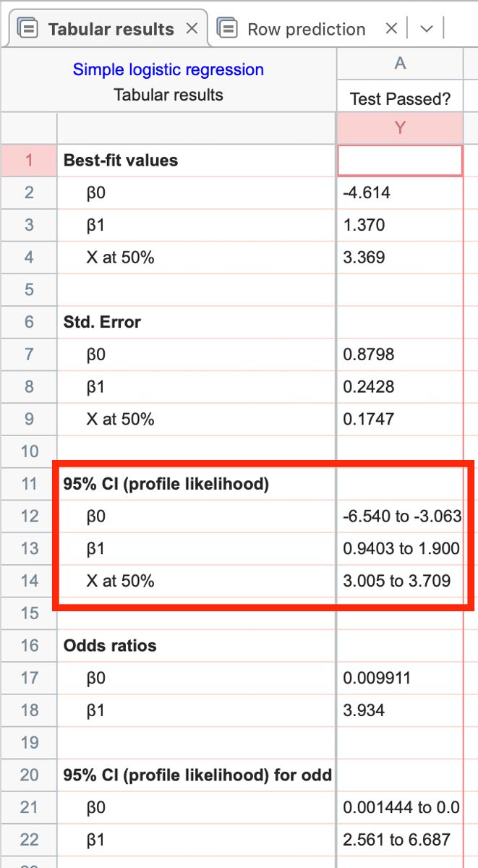Click the Test Passed? column title
Screen dimensions: 478x868
(x=399, y=99)
